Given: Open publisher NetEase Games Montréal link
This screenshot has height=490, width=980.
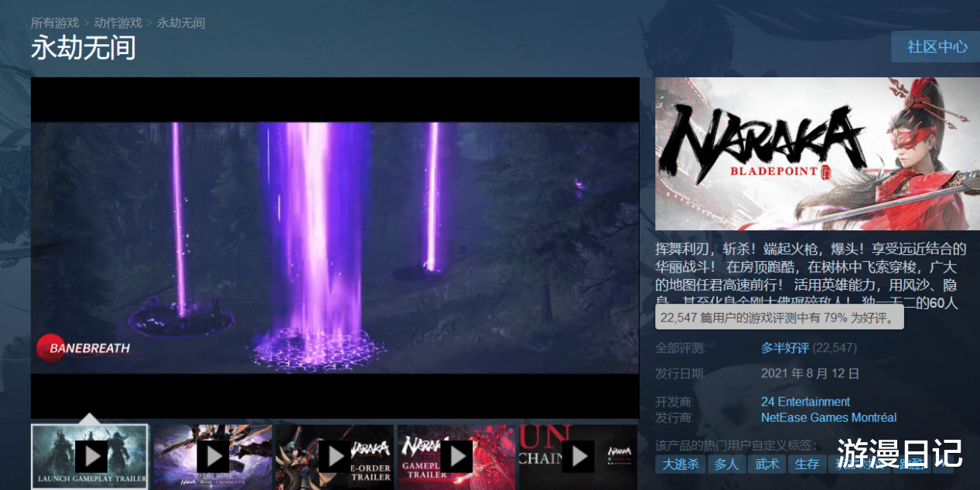Looking at the screenshot, I should pyautogui.click(x=828, y=417).
